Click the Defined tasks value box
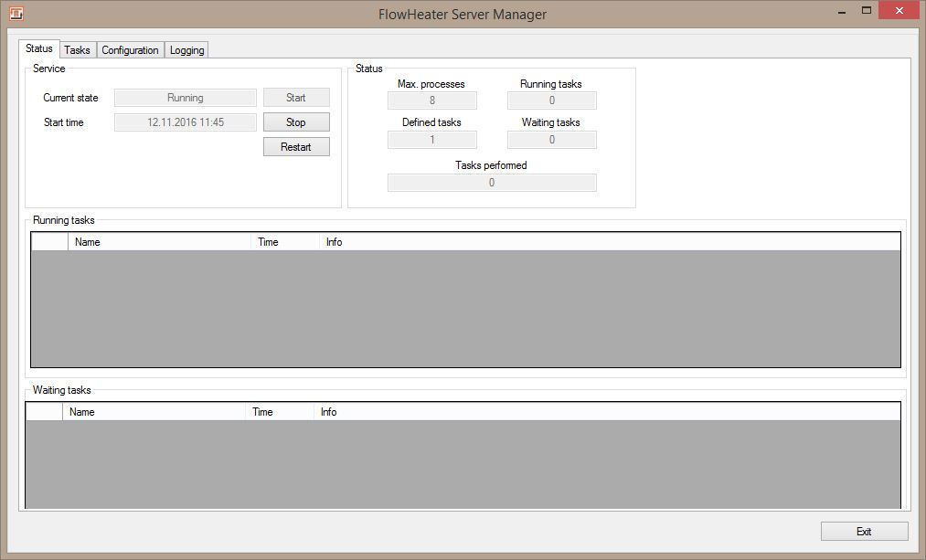Viewport: 926px width, 560px height. coord(431,140)
